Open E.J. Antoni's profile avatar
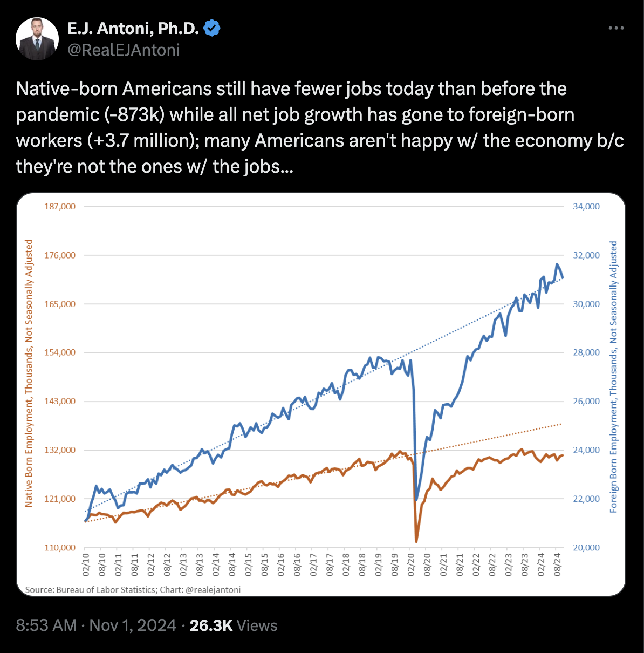The width and height of the screenshot is (644, 653). coord(37,39)
